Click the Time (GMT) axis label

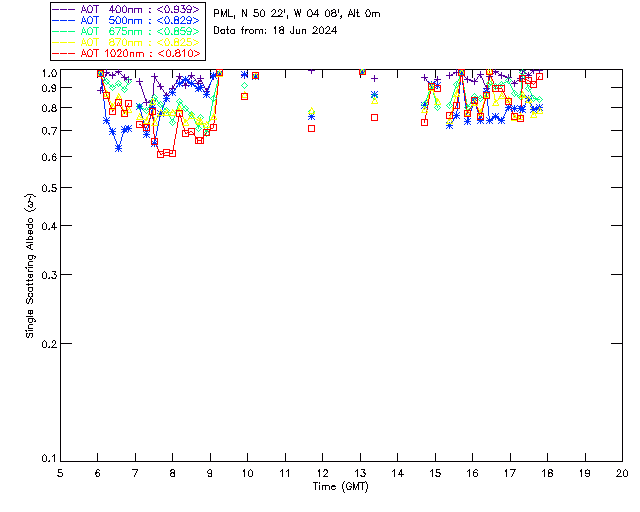click(340, 487)
